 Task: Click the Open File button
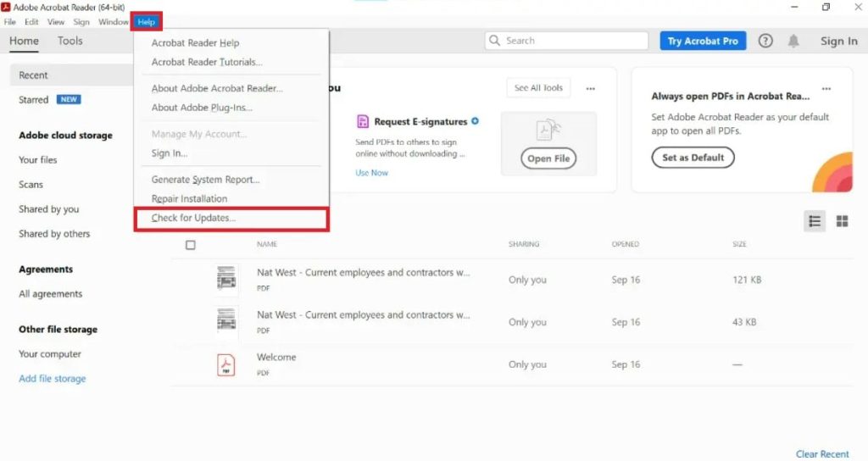click(x=548, y=158)
